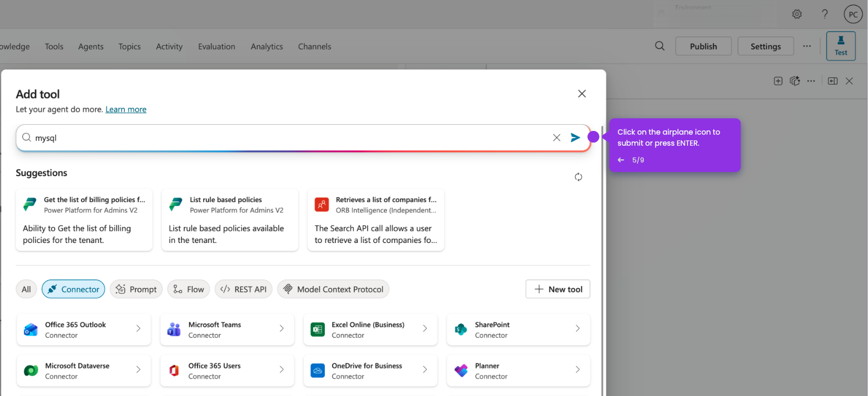Go to the Channels tab
This screenshot has width=868, height=396.
click(x=314, y=46)
